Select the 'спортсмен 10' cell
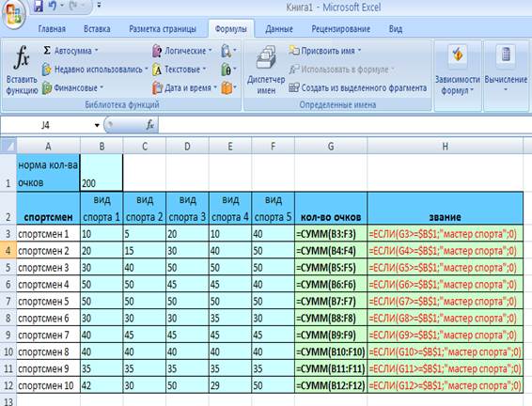 pyautogui.click(x=48, y=385)
